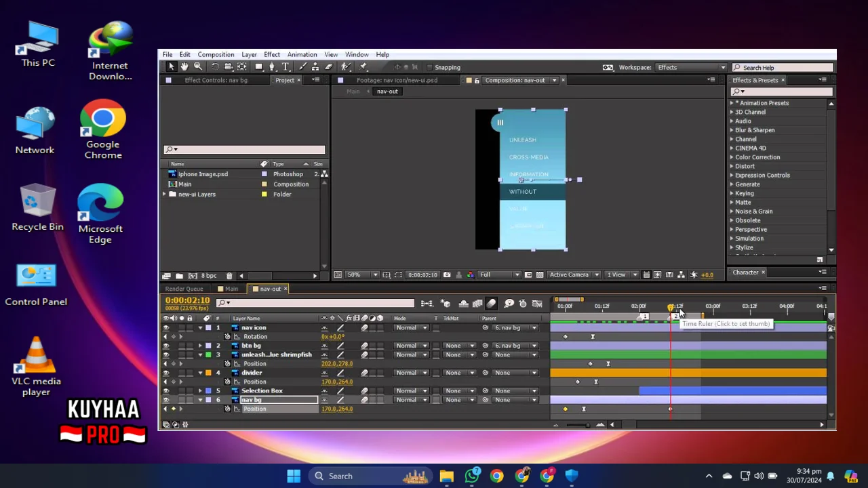Select the Rectangle shape tool

pyautogui.click(x=259, y=66)
